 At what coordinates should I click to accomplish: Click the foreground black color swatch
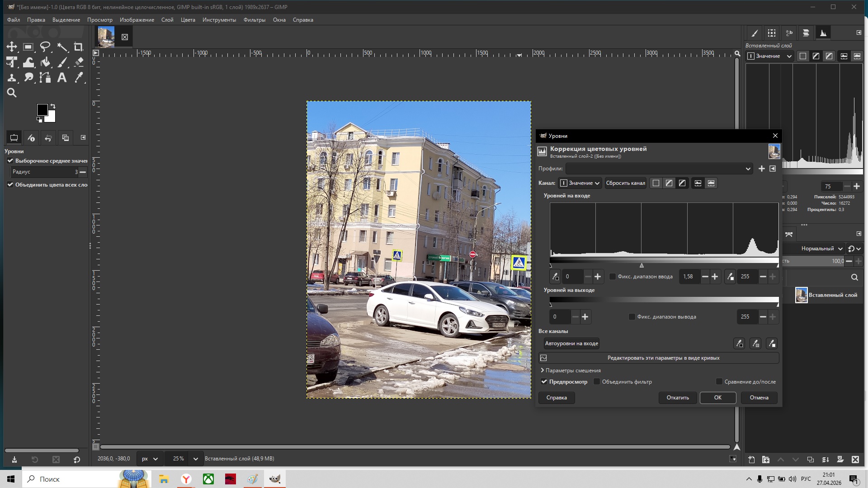click(42, 109)
